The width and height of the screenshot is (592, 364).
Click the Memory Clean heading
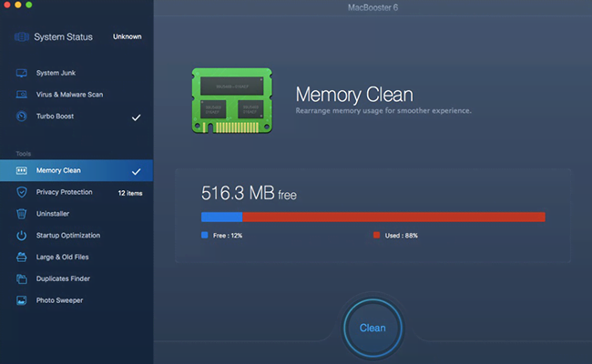354,95
